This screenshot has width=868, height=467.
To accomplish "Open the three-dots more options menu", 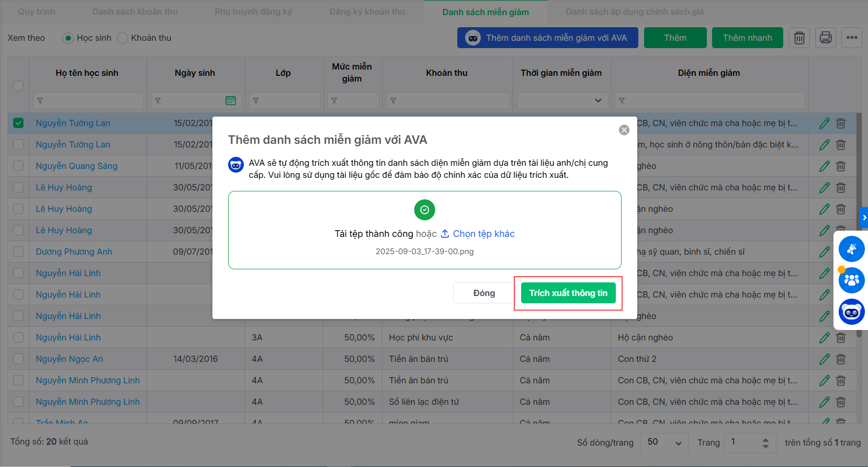I will coord(851,38).
